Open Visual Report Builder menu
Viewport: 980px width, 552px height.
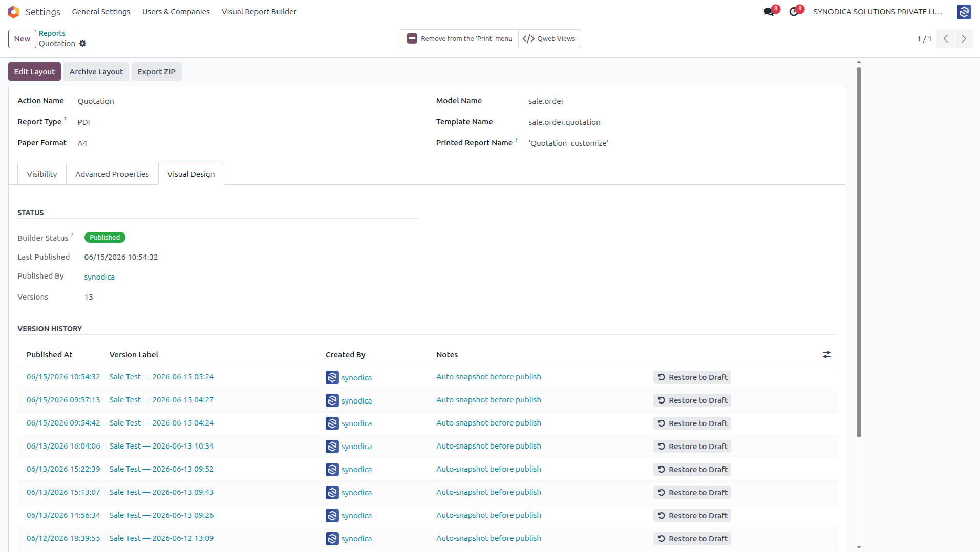pos(259,12)
